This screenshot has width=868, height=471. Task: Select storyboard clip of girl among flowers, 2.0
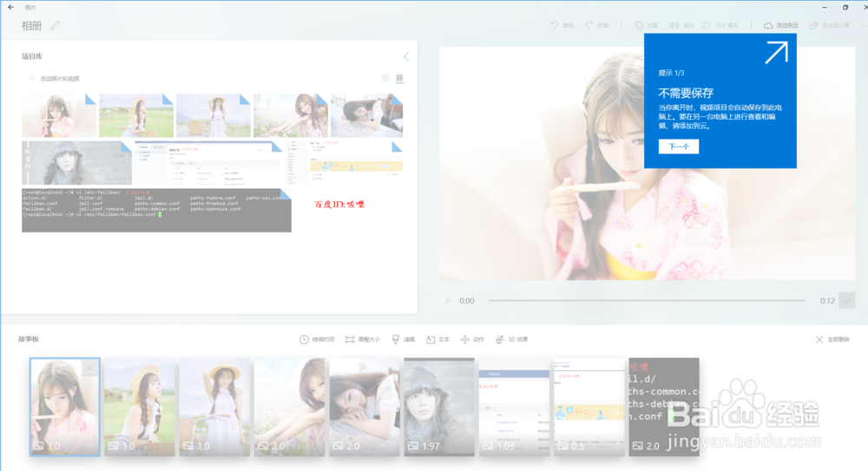290,407
